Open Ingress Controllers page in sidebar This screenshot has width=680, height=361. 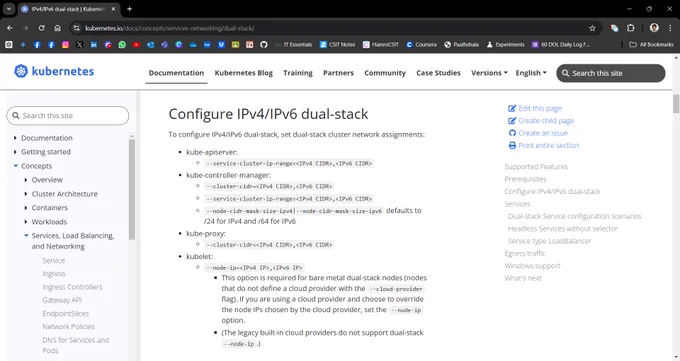[72, 287]
